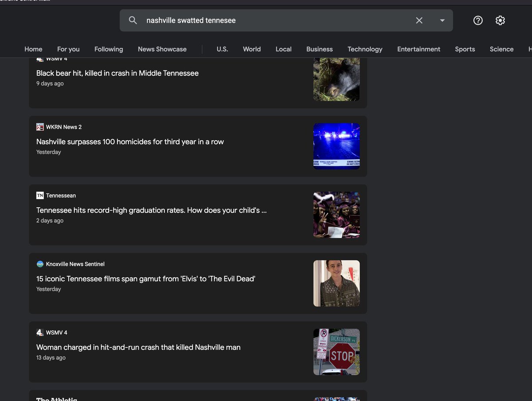Clear the search query with X

tap(419, 20)
